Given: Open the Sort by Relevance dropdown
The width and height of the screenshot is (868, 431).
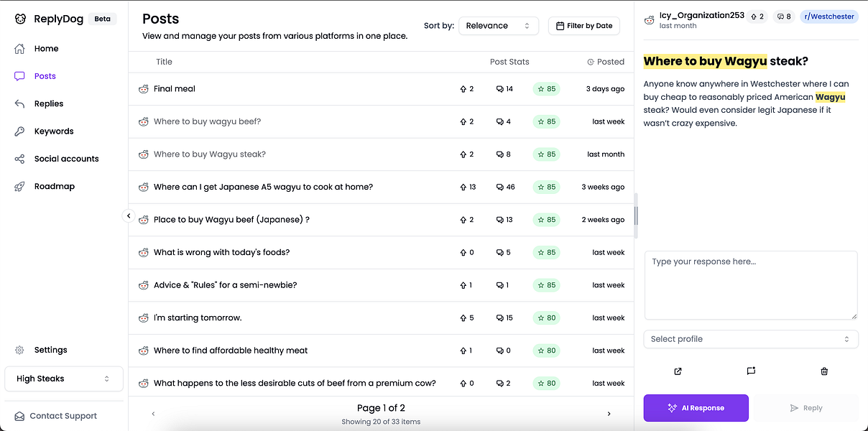Looking at the screenshot, I should [498, 26].
